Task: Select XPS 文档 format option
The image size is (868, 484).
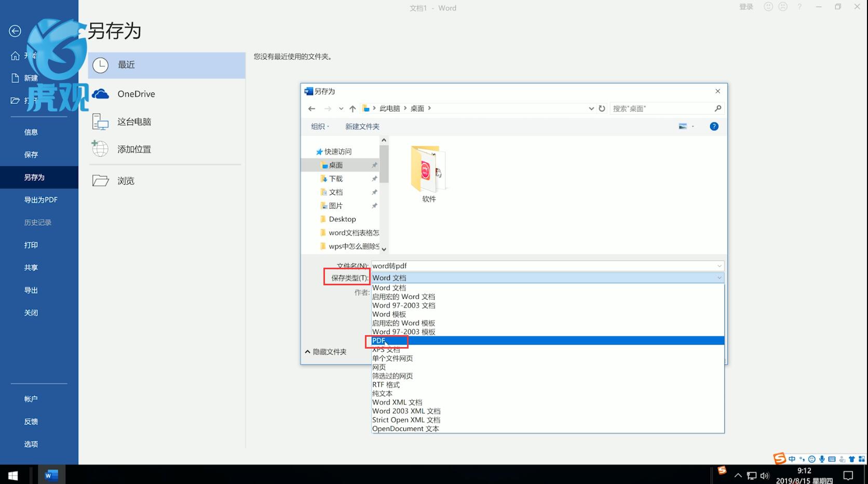Action: (x=548, y=350)
